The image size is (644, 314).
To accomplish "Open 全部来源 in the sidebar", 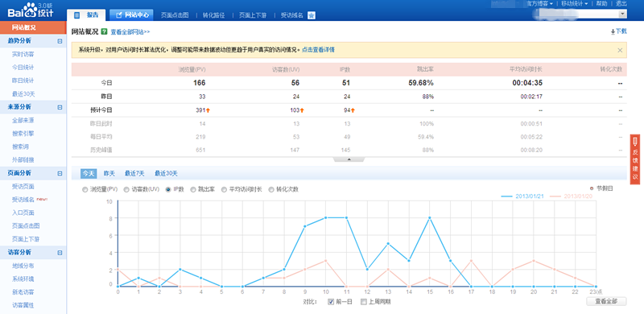I will point(23,121).
